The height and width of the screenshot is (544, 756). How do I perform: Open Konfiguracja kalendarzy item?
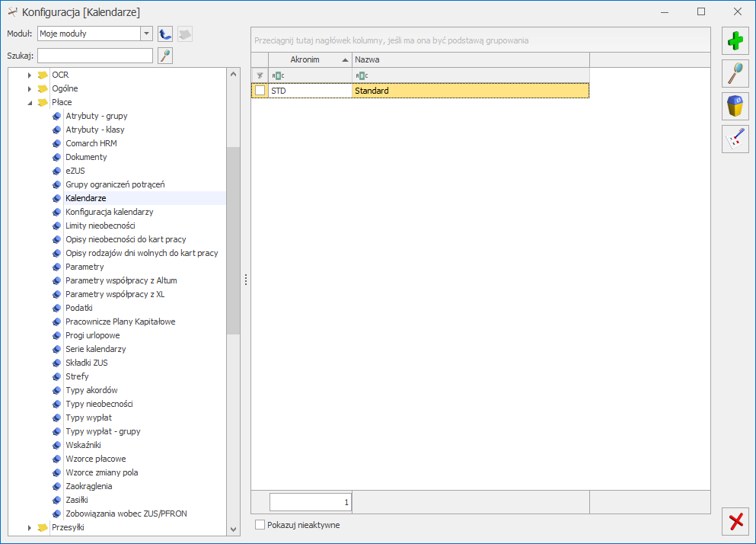coord(110,212)
